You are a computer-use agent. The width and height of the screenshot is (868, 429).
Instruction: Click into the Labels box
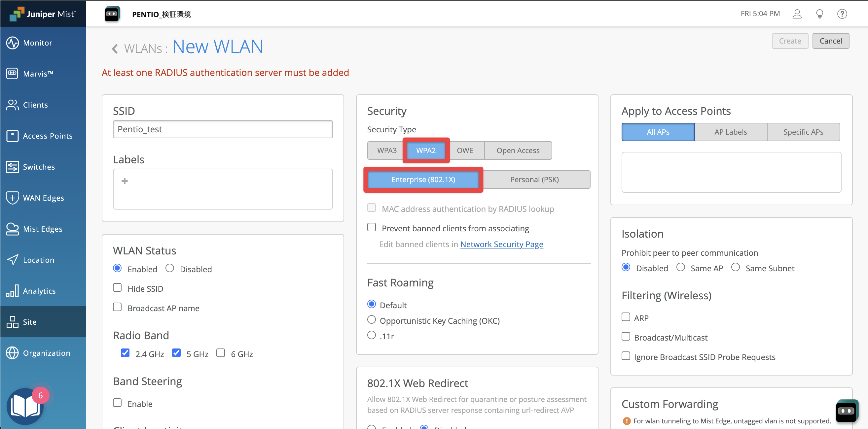click(x=223, y=189)
